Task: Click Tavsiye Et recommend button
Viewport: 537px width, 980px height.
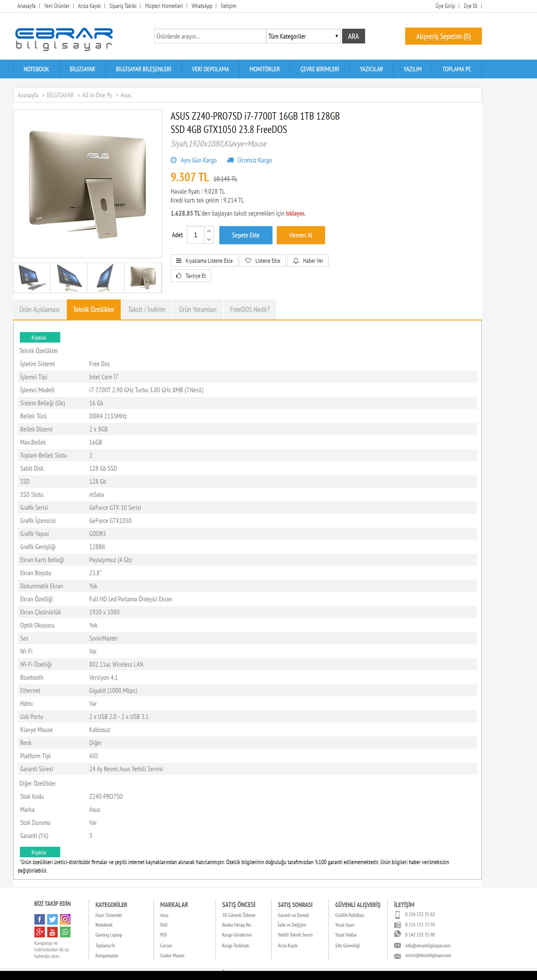Action: [x=191, y=276]
